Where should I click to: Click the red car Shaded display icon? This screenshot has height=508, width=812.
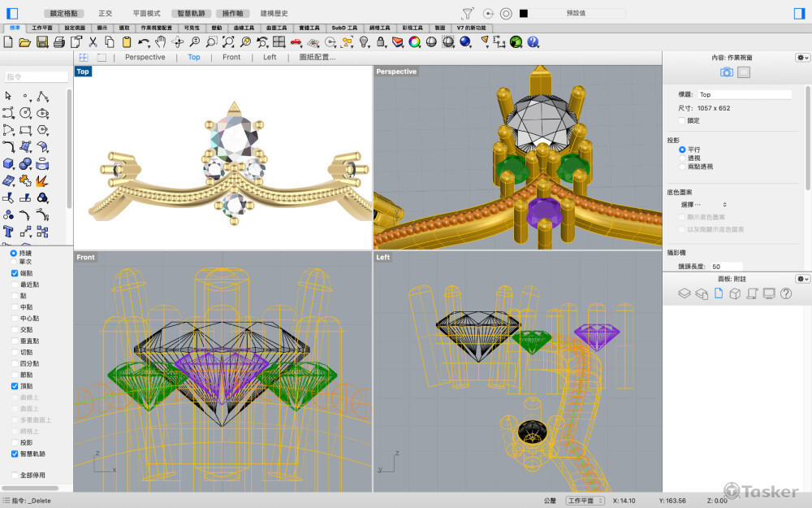pos(296,42)
